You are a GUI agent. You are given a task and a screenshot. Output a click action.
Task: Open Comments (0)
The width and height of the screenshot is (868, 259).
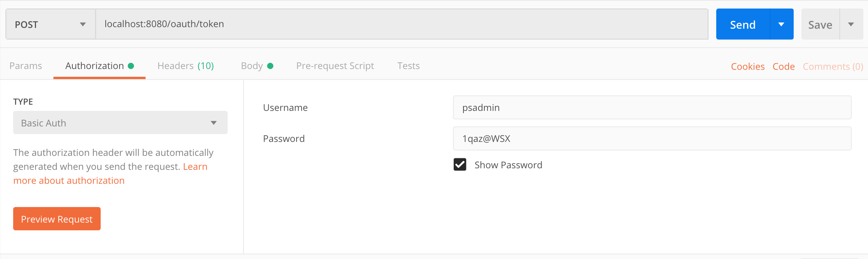[833, 67]
